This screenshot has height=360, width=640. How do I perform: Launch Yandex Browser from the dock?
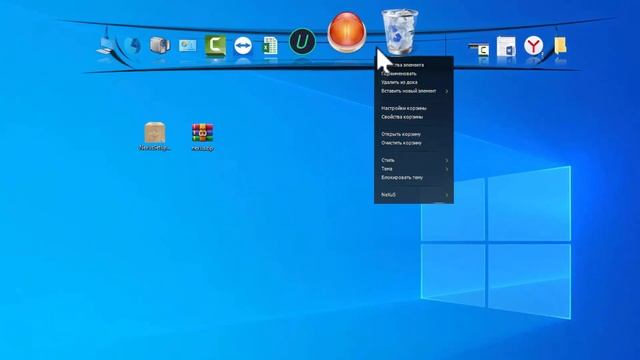[533, 45]
